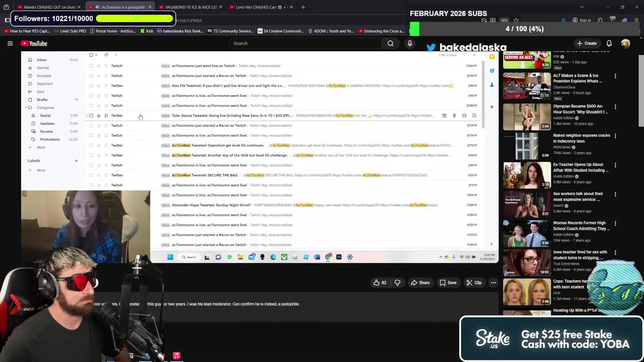Open Settings gear on the taskbar
Viewport: 644px width, 362px height.
[x=350, y=257]
